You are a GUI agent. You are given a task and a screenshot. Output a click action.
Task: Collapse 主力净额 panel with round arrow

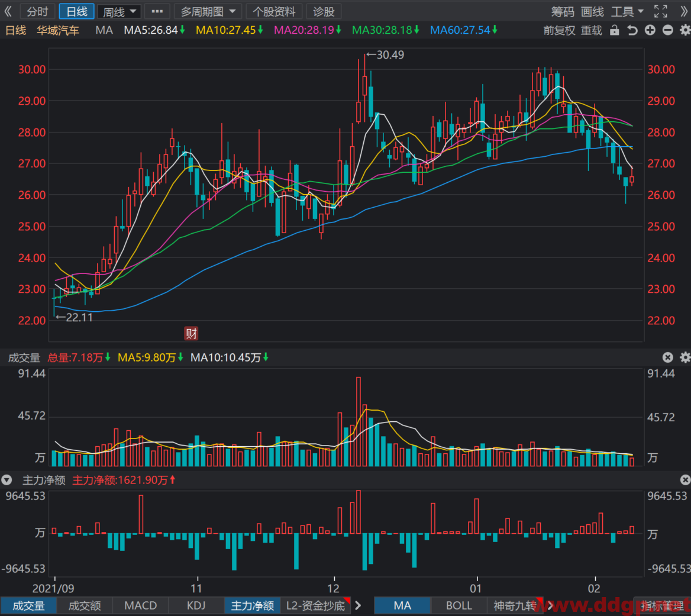pos(7,480)
